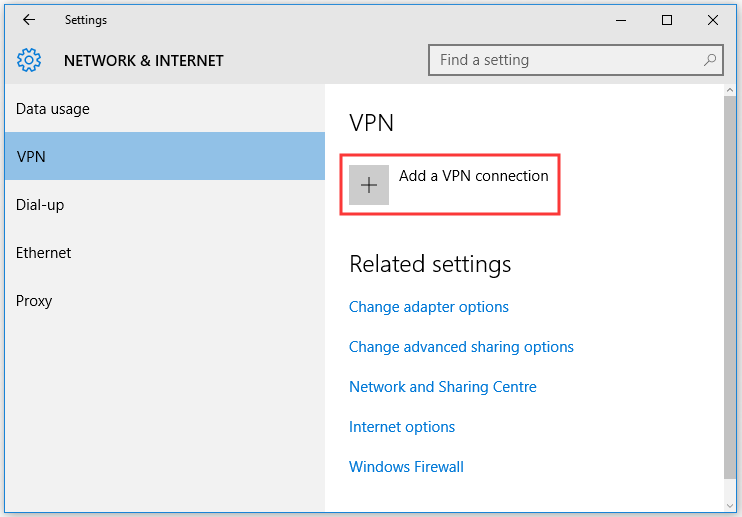The width and height of the screenshot is (742, 517).
Task: Click the plus icon for adding VPN
Action: pyautogui.click(x=369, y=185)
